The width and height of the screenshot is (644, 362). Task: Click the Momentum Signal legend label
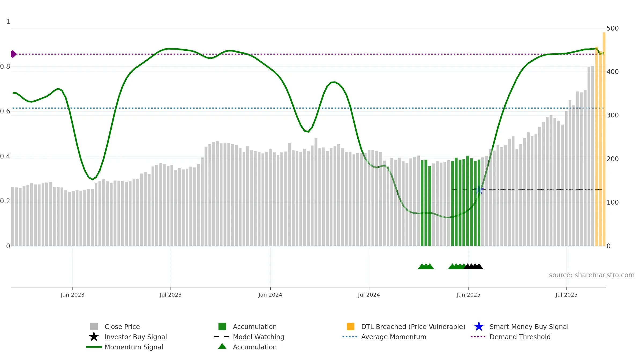click(134, 347)
